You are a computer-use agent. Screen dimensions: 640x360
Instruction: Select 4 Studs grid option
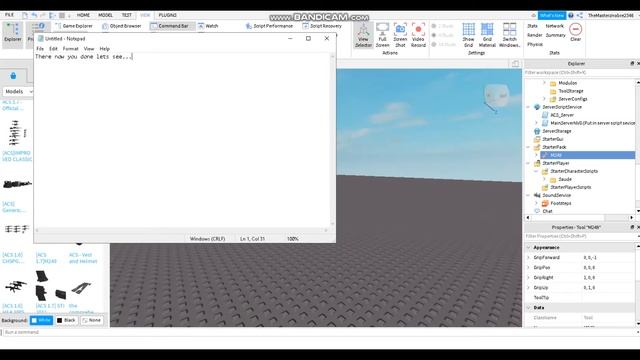(x=443, y=35)
